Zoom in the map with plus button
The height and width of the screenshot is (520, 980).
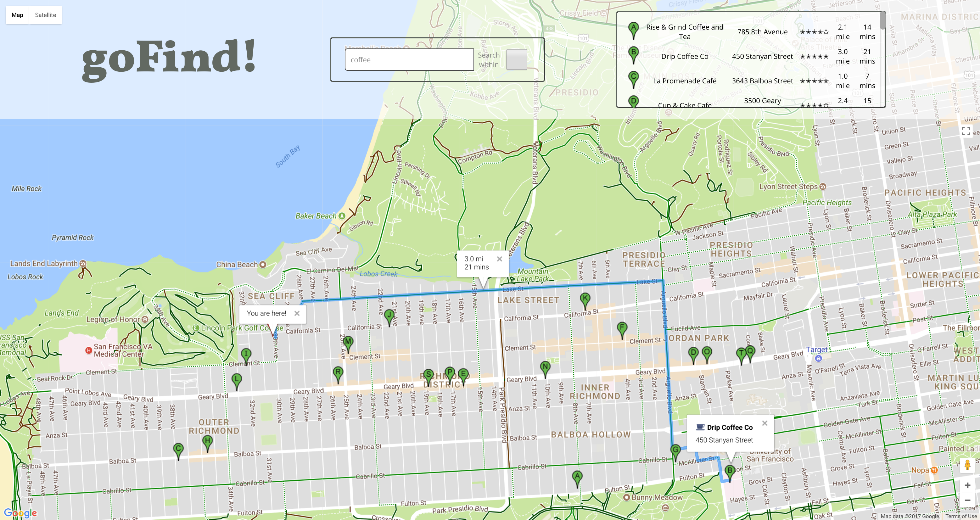coord(967,485)
